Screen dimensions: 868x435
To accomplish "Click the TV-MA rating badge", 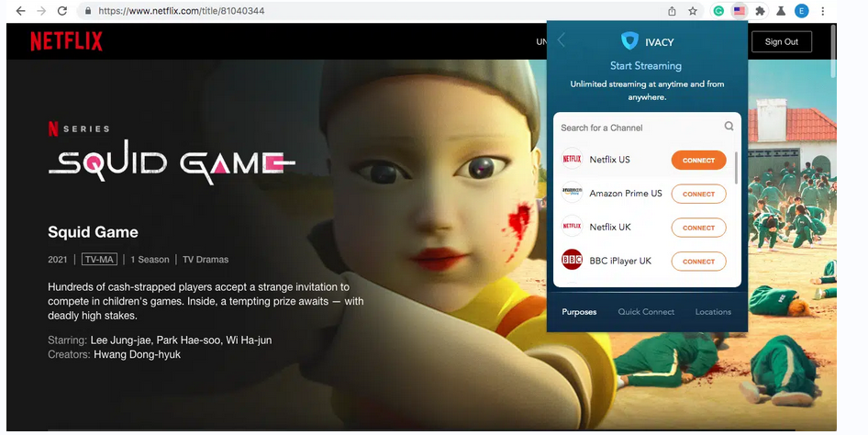I will click(99, 259).
